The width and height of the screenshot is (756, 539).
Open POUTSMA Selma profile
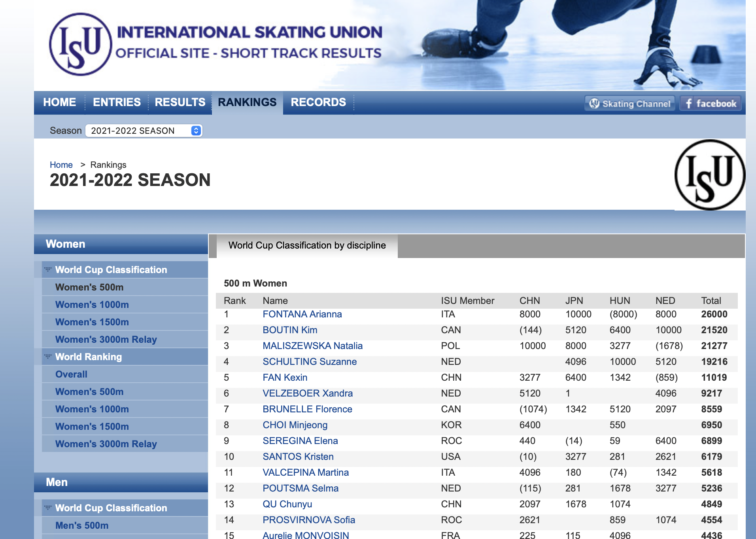[x=301, y=488]
